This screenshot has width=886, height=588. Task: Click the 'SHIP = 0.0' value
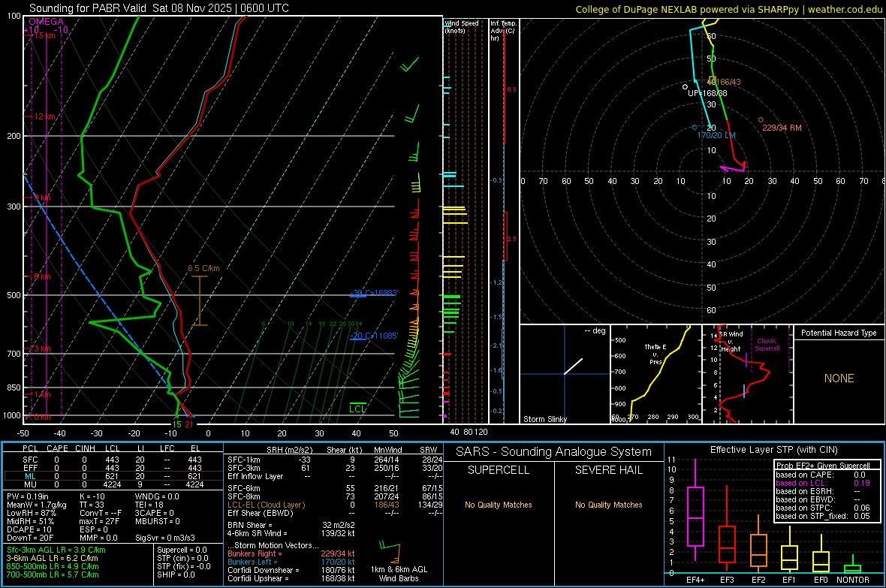(176, 574)
